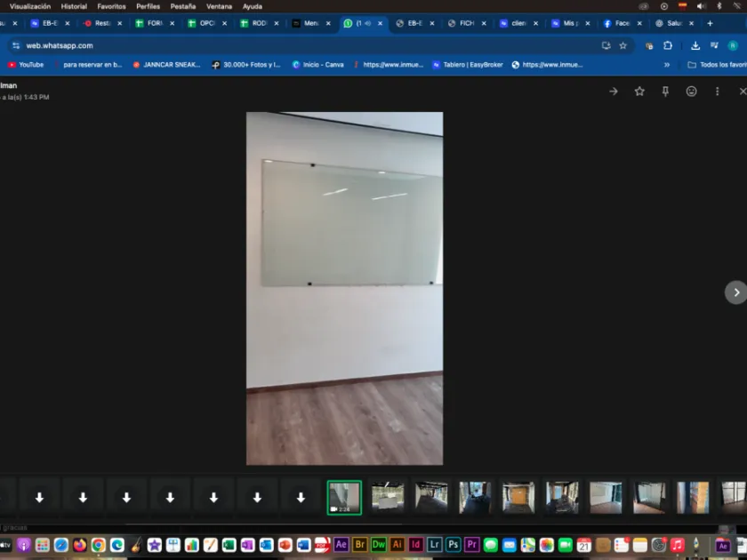Go to the next media item

pyautogui.click(x=736, y=292)
